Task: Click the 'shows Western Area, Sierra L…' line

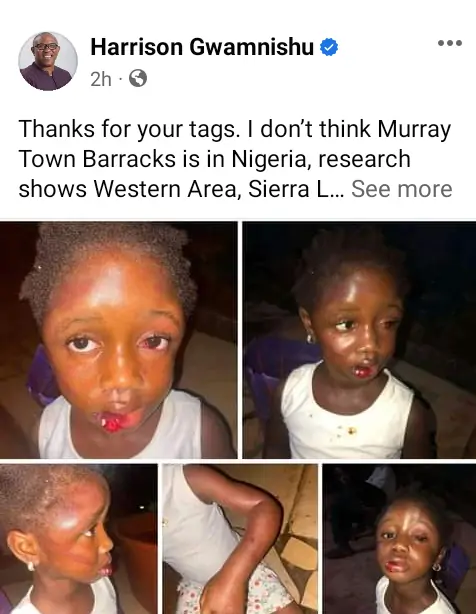Action: click(181, 189)
